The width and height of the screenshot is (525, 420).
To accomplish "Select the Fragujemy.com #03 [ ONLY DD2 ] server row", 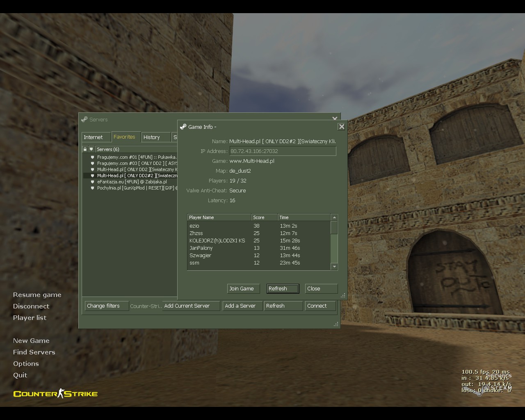I will (x=130, y=163).
